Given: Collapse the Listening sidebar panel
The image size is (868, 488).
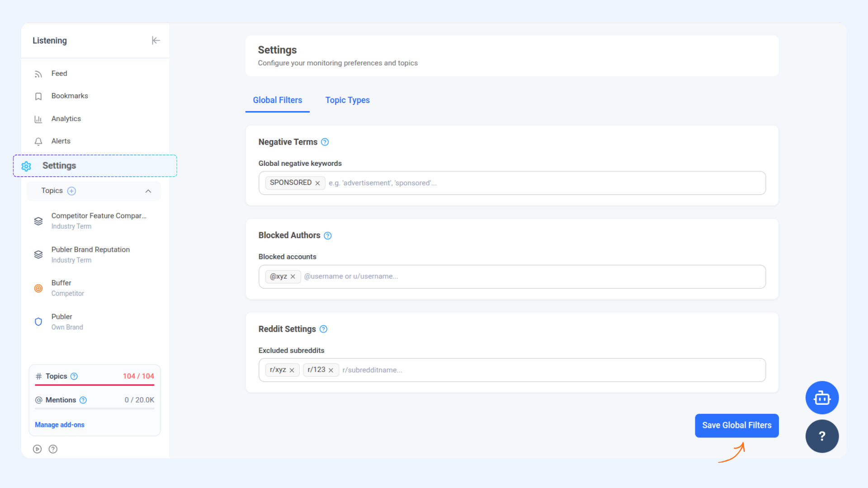Looking at the screenshot, I should pyautogui.click(x=156, y=41).
